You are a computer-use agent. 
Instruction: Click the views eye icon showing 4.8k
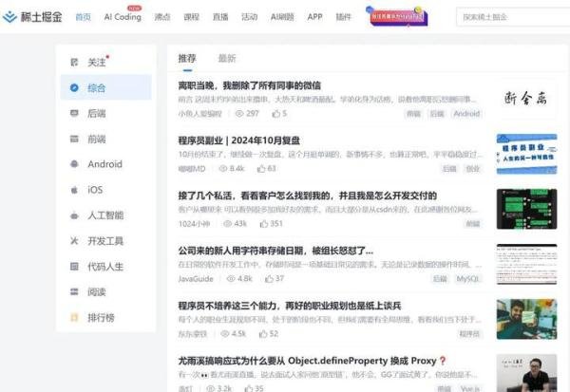tap(231, 279)
